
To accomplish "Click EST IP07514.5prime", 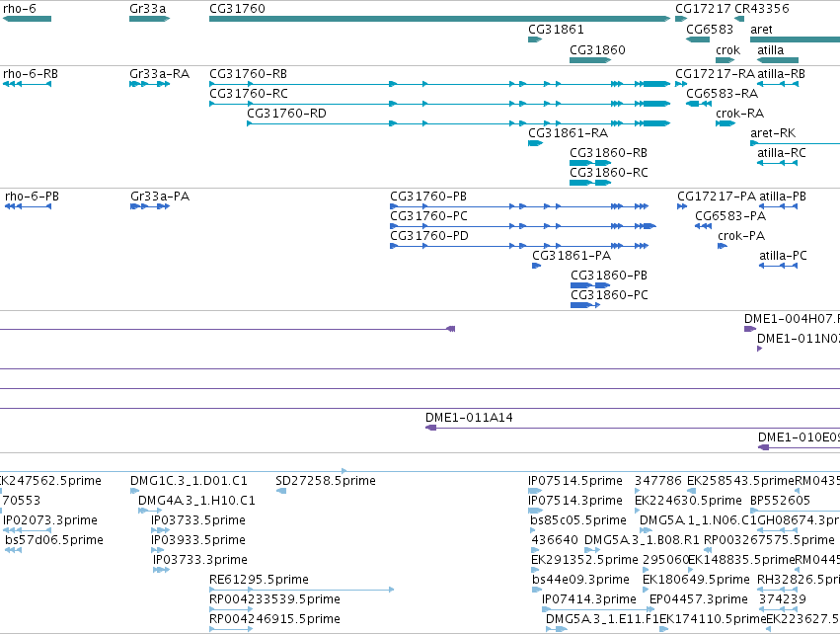I will pos(575,481).
